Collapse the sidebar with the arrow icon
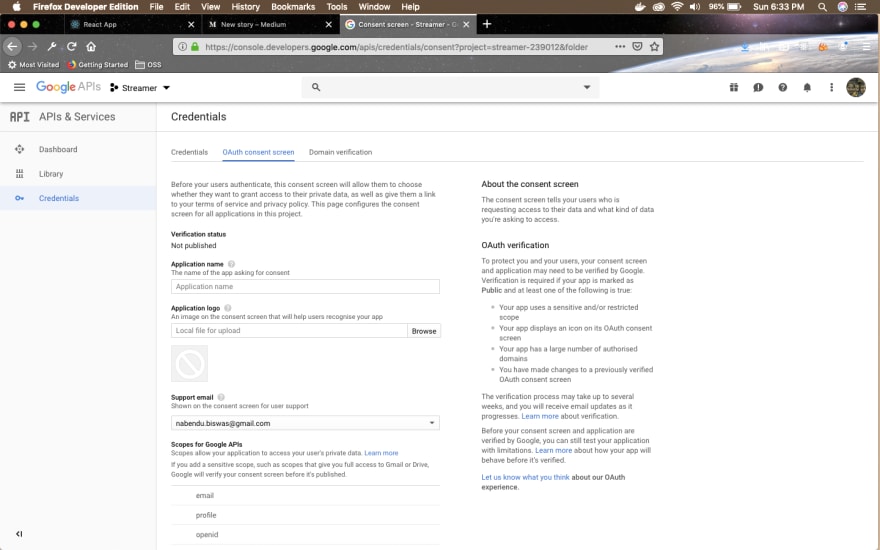 point(19,534)
